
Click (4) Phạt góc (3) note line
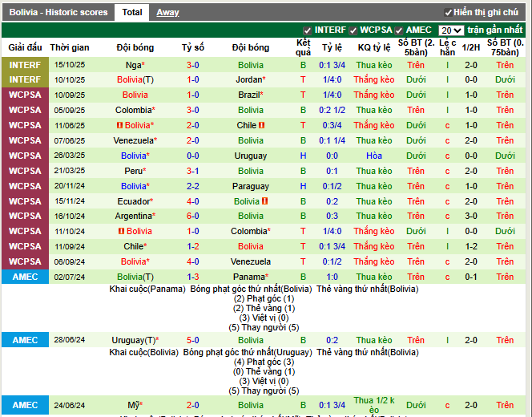[x=264, y=362]
